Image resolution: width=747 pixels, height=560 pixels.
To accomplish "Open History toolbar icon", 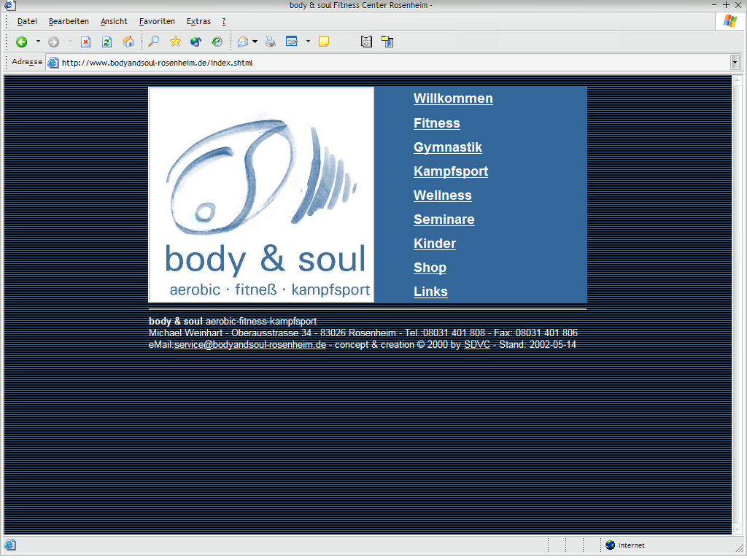I will [x=217, y=42].
